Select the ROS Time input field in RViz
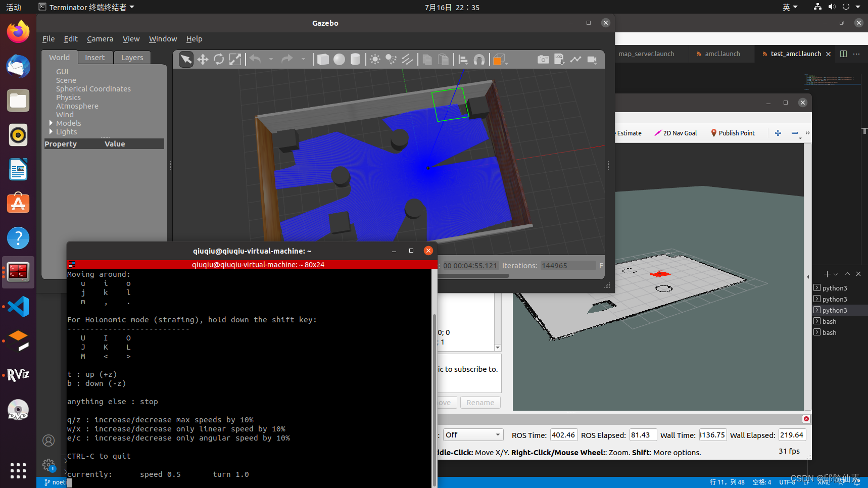This screenshot has height=488, width=868. click(563, 434)
